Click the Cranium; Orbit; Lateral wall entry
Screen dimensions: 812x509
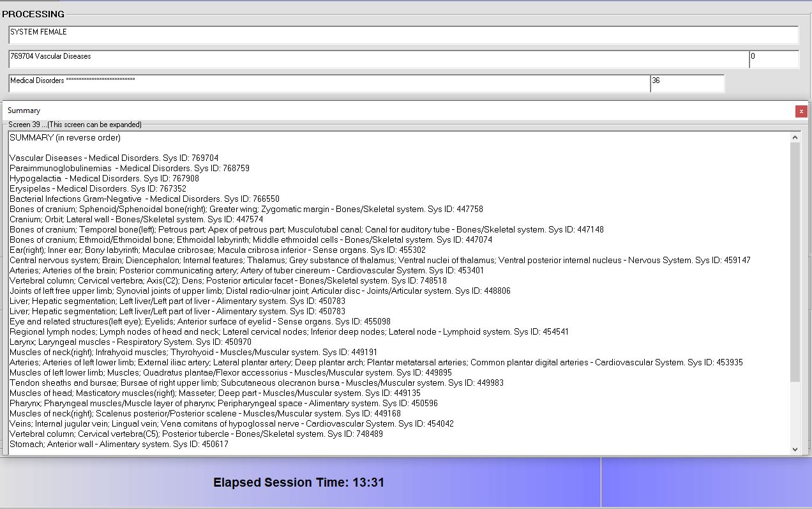tap(136, 219)
